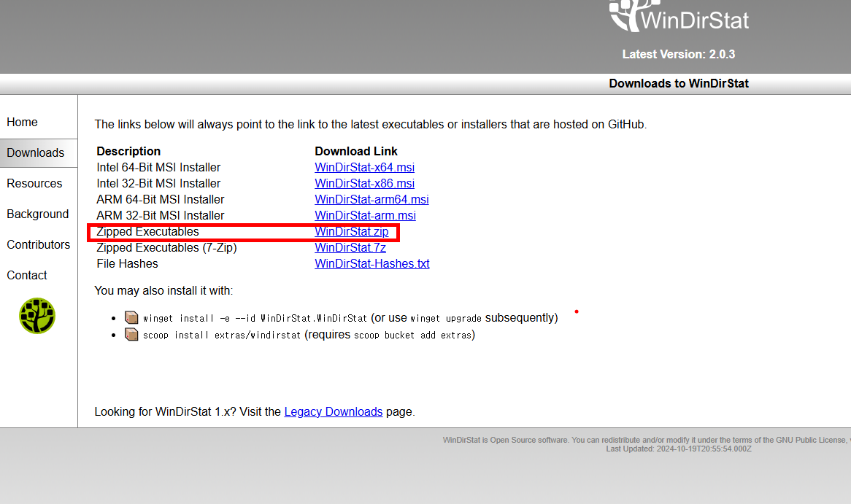Click the 'Description' column header
The image size is (851, 504).
tap(128, 152)
